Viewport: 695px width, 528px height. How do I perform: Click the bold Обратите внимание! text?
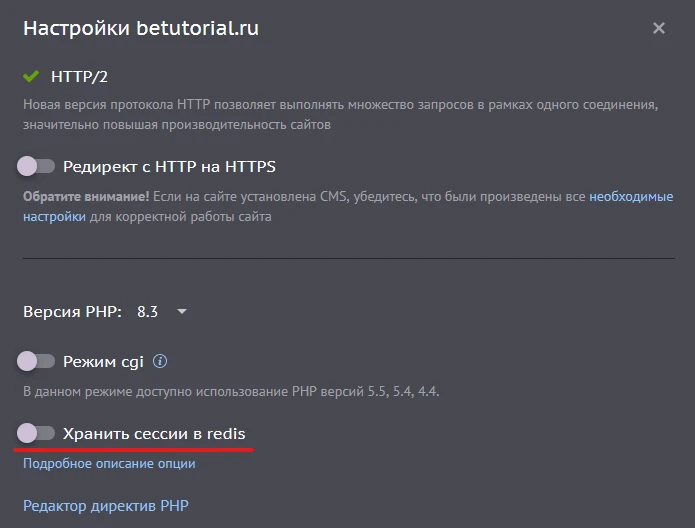coord(86,196)
